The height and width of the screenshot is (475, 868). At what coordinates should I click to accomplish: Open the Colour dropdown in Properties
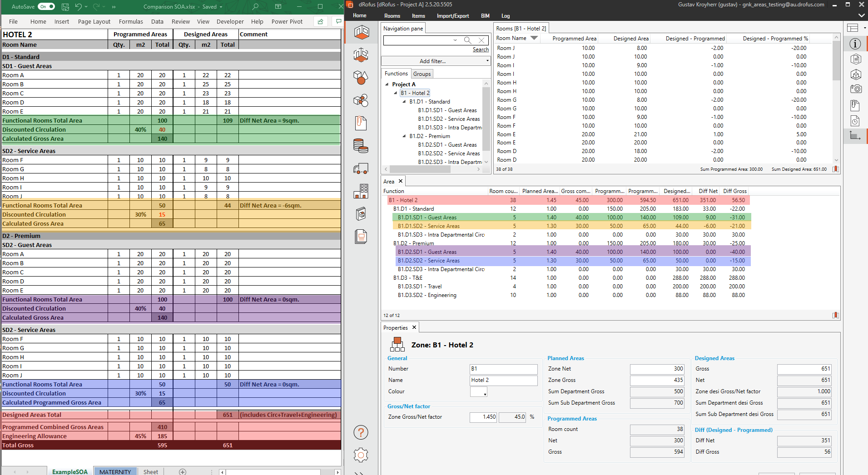(479, 392)
